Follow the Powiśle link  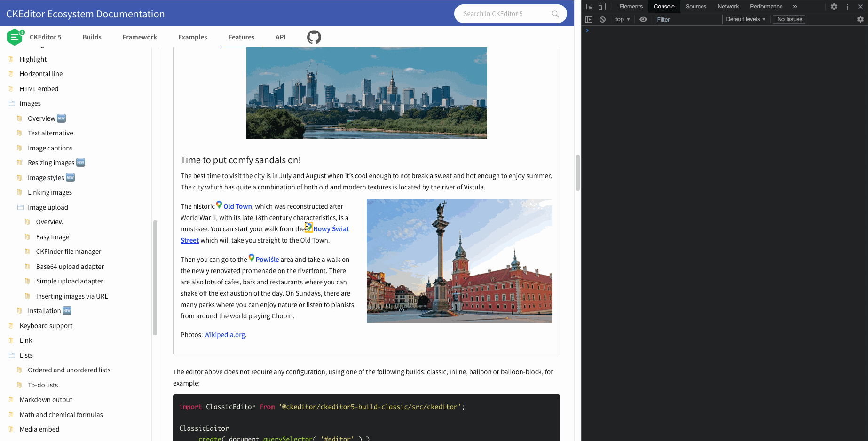pyautogui.click(x=268, y=260)
